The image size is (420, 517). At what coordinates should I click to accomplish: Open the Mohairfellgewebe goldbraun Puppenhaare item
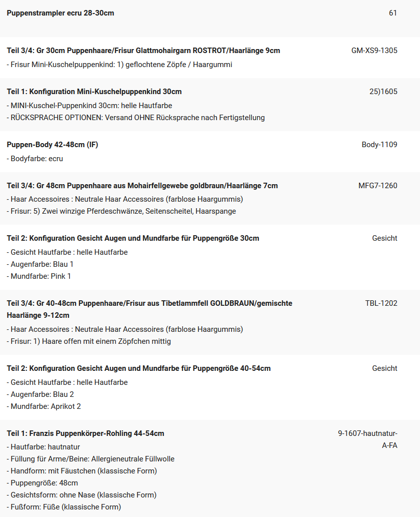(x=142, y=186)
